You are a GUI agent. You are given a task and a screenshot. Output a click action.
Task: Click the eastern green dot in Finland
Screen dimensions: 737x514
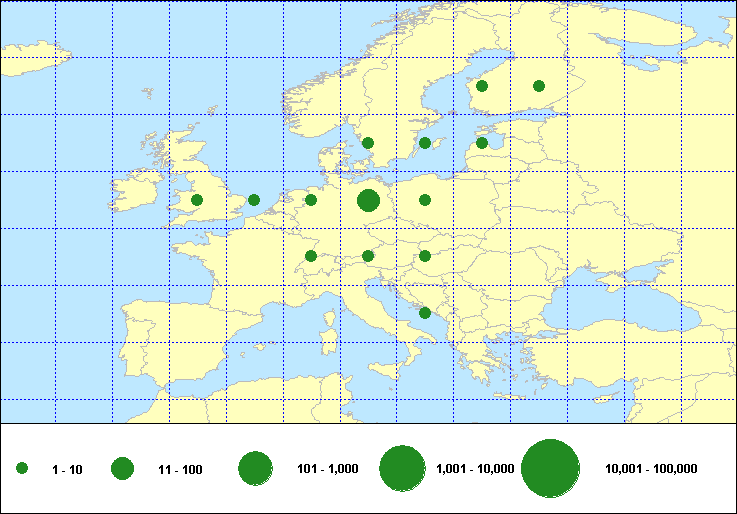tap(539, 86)
